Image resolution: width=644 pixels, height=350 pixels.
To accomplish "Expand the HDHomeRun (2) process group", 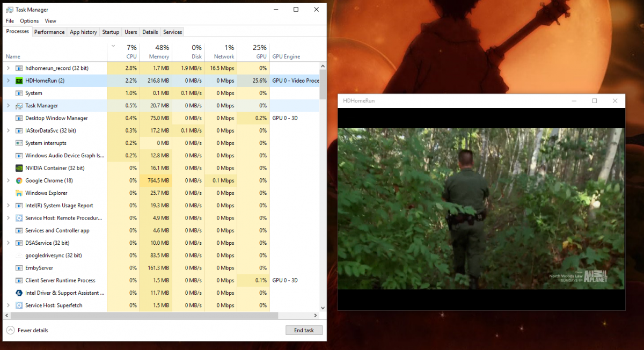I will (8, 81).
